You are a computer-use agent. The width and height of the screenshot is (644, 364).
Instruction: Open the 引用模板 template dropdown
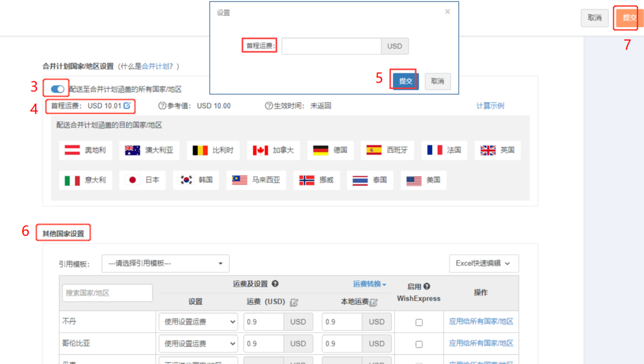click(165, 263)
